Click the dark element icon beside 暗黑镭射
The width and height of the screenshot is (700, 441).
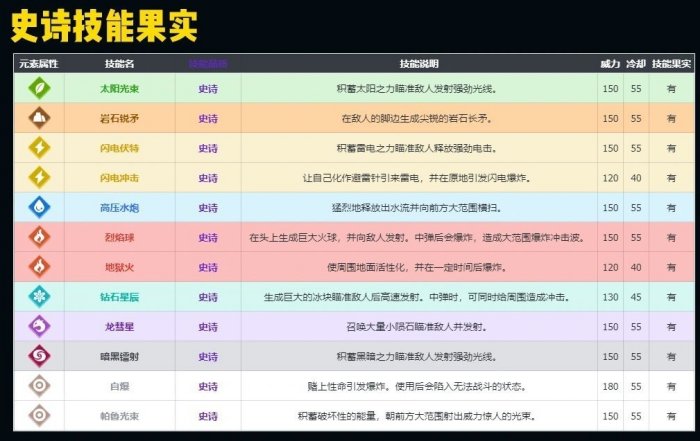[38, 356]
